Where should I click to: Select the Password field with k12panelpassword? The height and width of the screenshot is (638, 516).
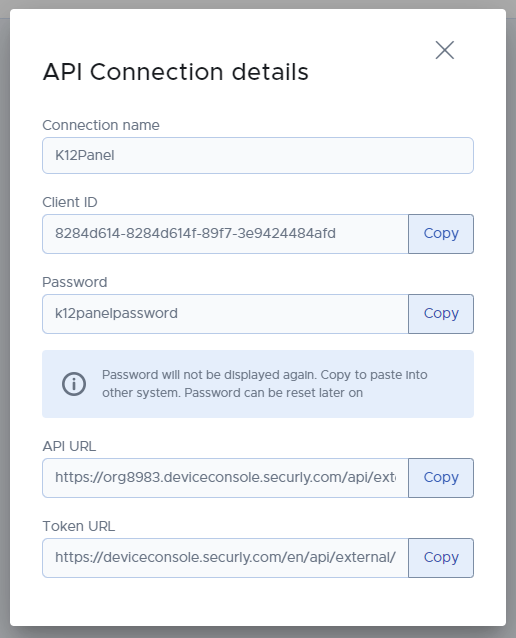click(x=225, y=314)
